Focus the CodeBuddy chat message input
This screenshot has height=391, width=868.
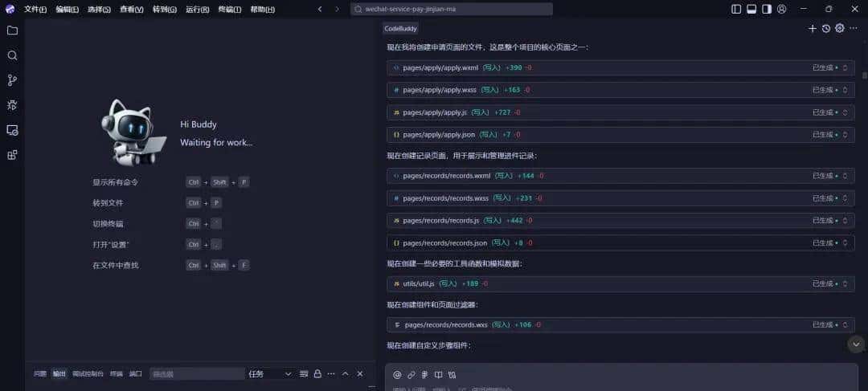click(623, 388)
